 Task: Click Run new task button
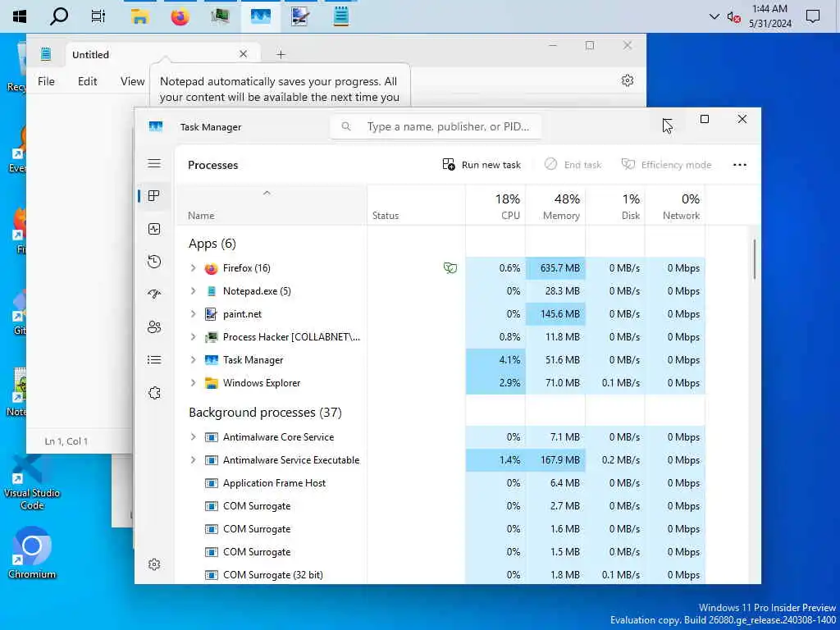click(482, 165)
